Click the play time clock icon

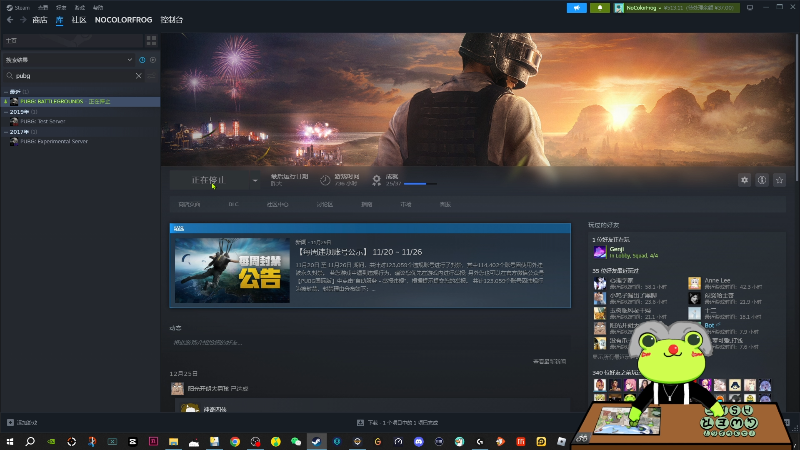click(325, 180)
